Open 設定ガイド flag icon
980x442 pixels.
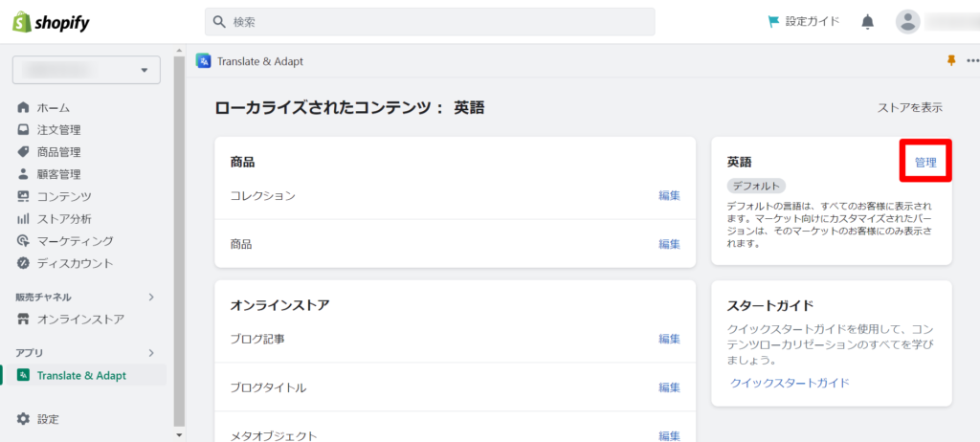773,22
